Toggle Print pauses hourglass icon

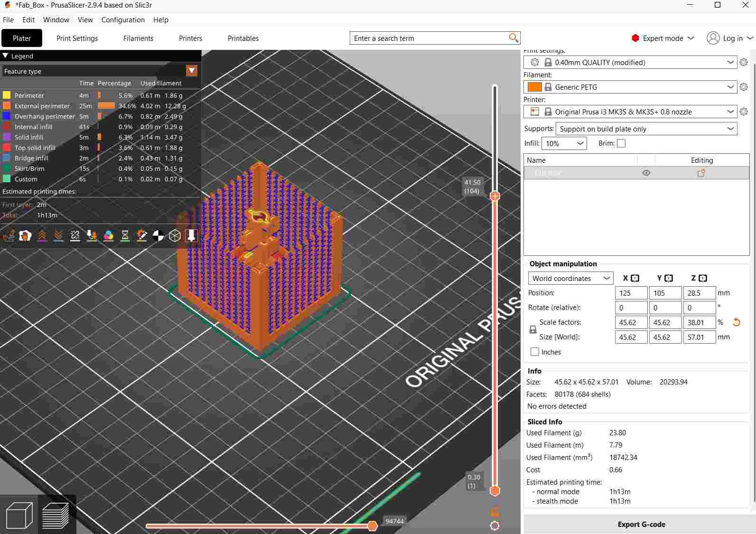pos(125,235)
